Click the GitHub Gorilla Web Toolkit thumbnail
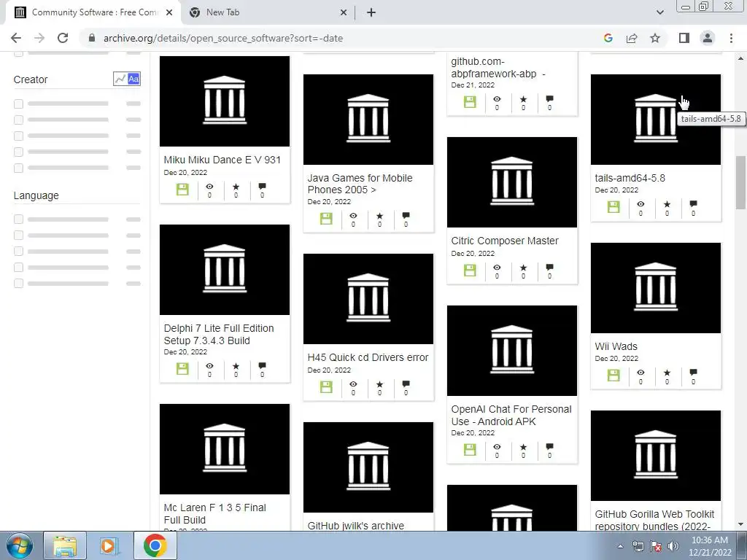747x560 pixels. click(656, 456)
